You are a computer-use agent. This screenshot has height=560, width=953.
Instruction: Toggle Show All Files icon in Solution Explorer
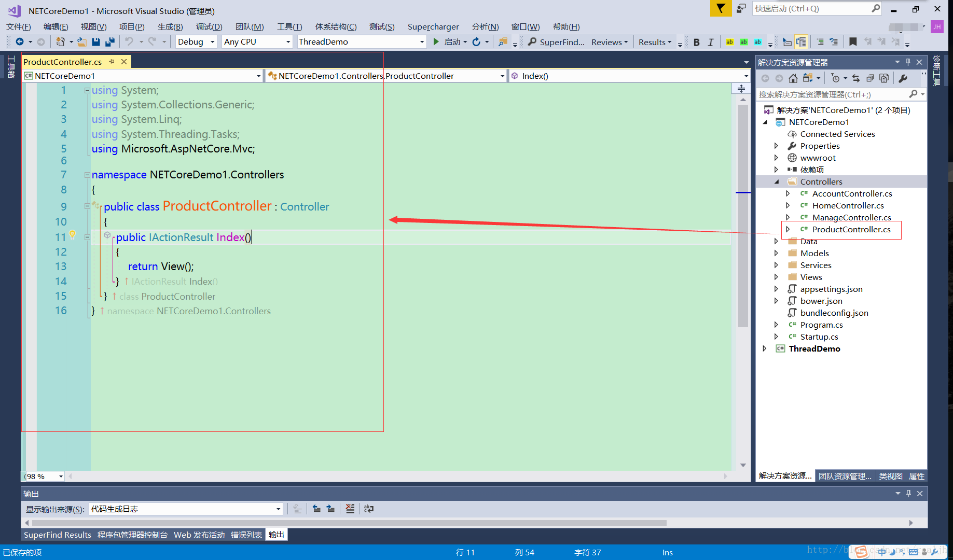tap(884, 78)
